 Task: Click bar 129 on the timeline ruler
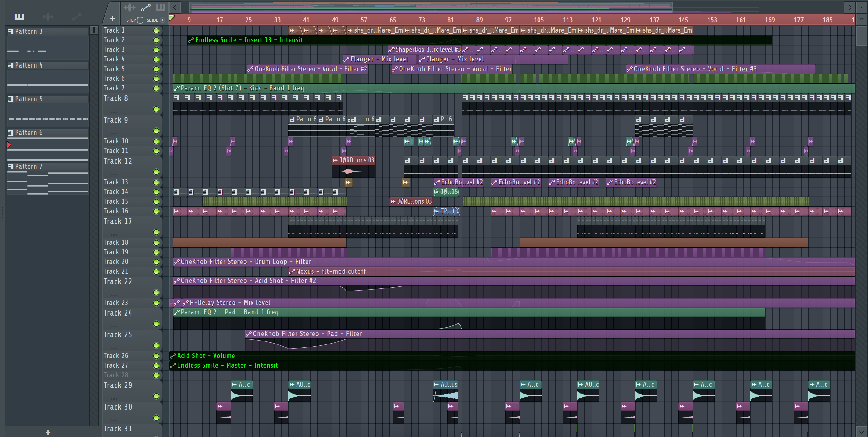click(x=625, y=20)
